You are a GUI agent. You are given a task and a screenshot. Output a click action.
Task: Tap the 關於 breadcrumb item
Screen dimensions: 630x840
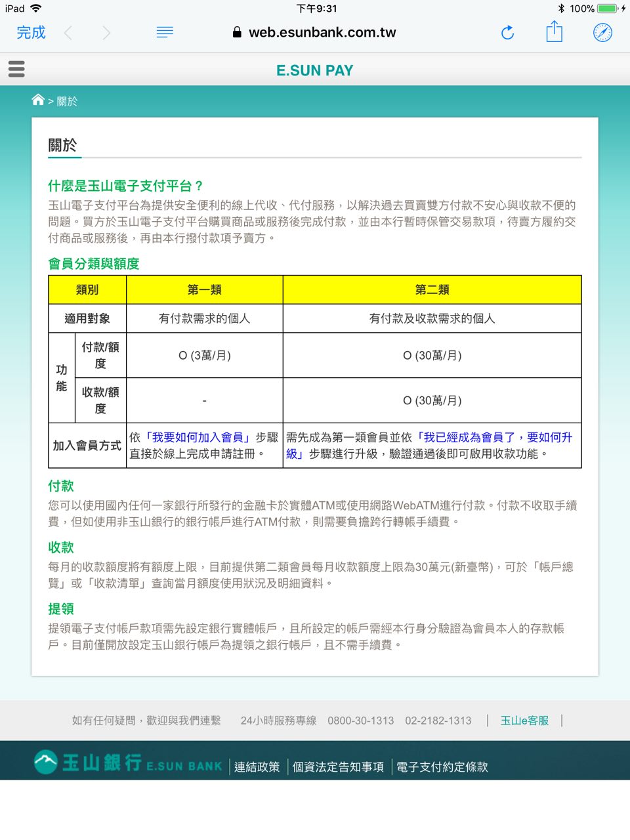tap(67, 101)
